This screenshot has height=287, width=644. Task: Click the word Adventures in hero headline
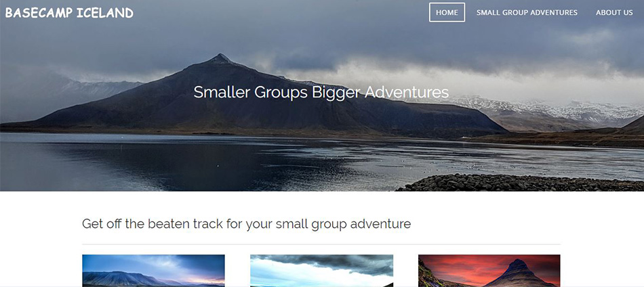click(407, 92)
